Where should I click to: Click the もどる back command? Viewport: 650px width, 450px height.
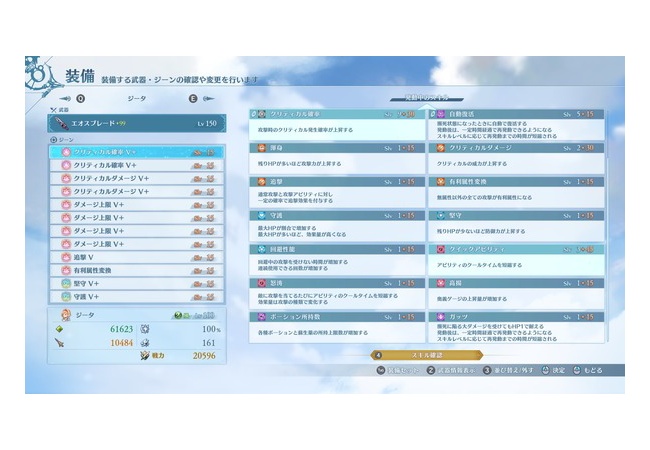click(x=587, y=370)
